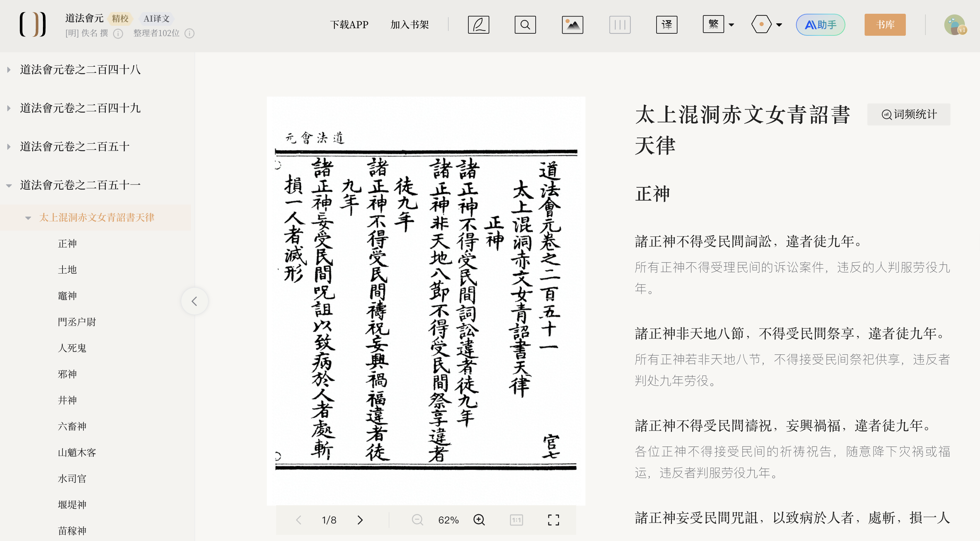Toggle the scanned image view icon
This screenshot has width=980, height=541.
pos(572,25)
